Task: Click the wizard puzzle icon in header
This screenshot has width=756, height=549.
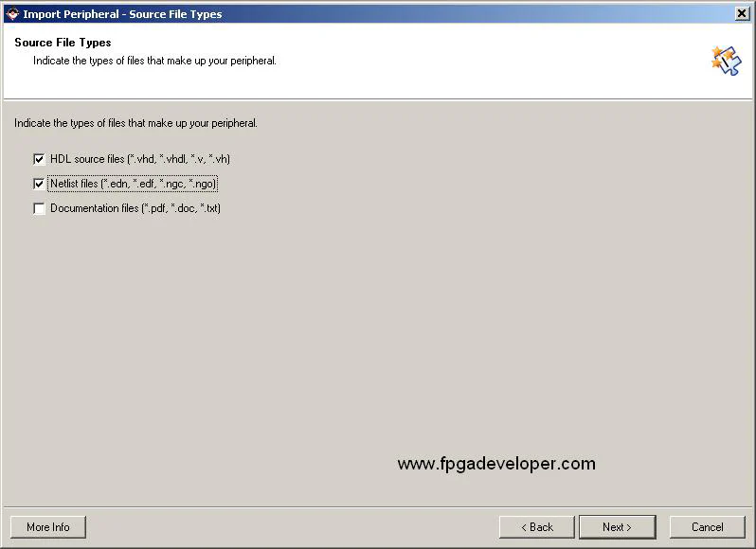Action: pyautogui.click(x=726, y=61)
